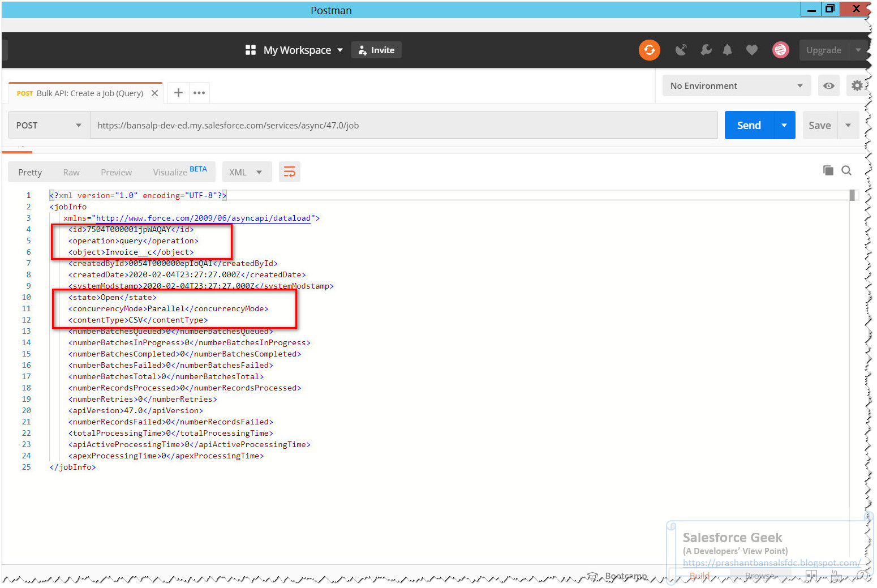Click the numberRetries line

click(x=143, y=399)
